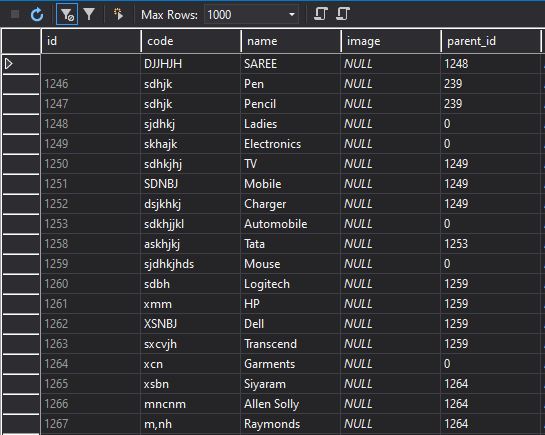This screenshot has height=435, width=545.
Task: Click the plain Filter funnel icon
Action: [89, 14]
